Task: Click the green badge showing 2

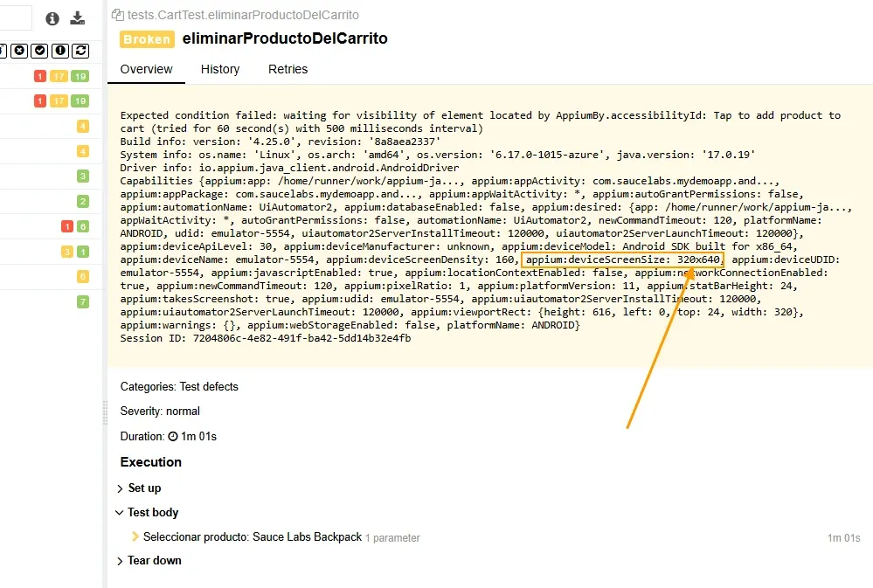Action: 83,202
